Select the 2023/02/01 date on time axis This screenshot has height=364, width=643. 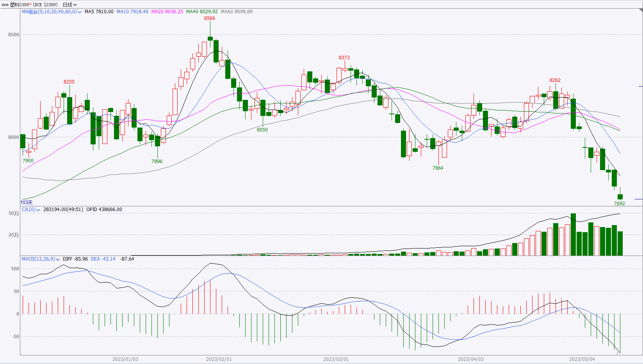tap(219, 359)
